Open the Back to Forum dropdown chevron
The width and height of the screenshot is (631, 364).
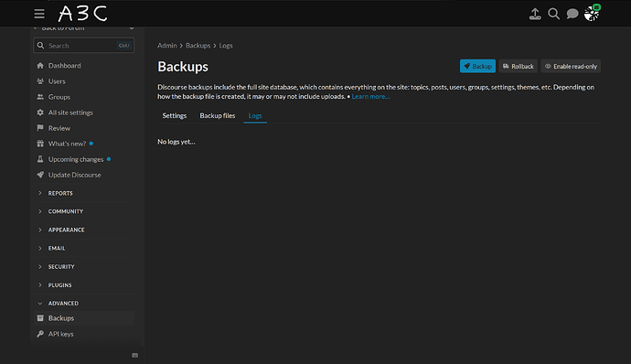pos(132,28)
